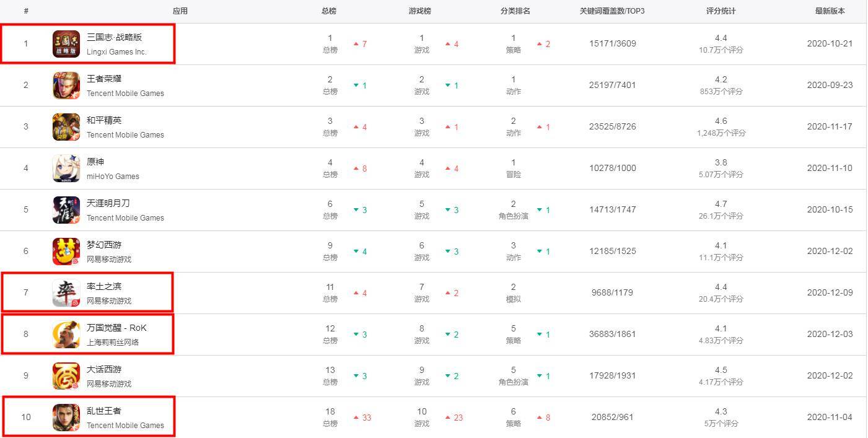Click the 评分统计 column header
Viewport: 868px width, 438px height.
pyautogui.click(x=721, y=11)
